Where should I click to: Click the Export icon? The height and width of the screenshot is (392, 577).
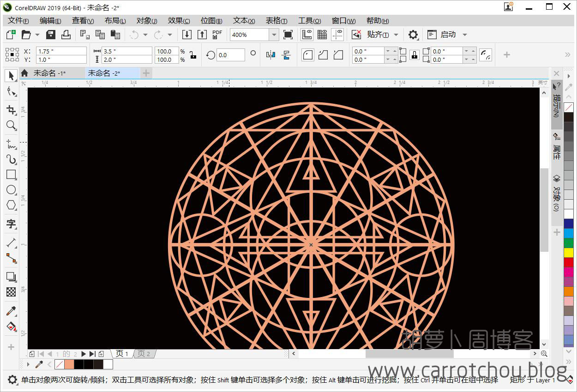(x=202, y=35)
